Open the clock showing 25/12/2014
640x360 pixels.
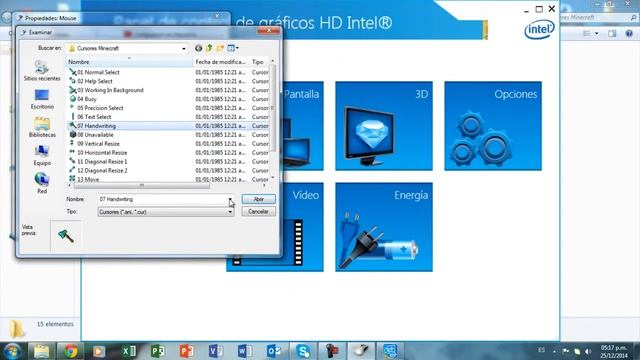[x=613, y=351]
